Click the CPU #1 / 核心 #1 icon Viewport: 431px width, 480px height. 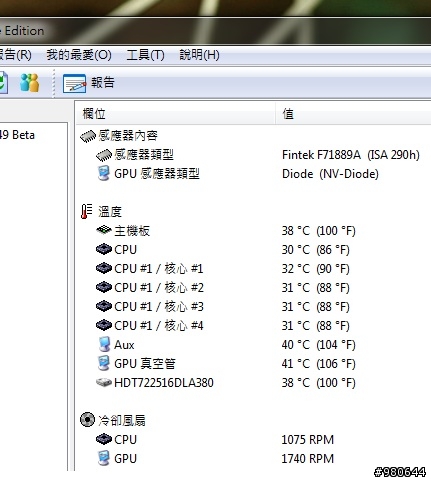point(104,268)
